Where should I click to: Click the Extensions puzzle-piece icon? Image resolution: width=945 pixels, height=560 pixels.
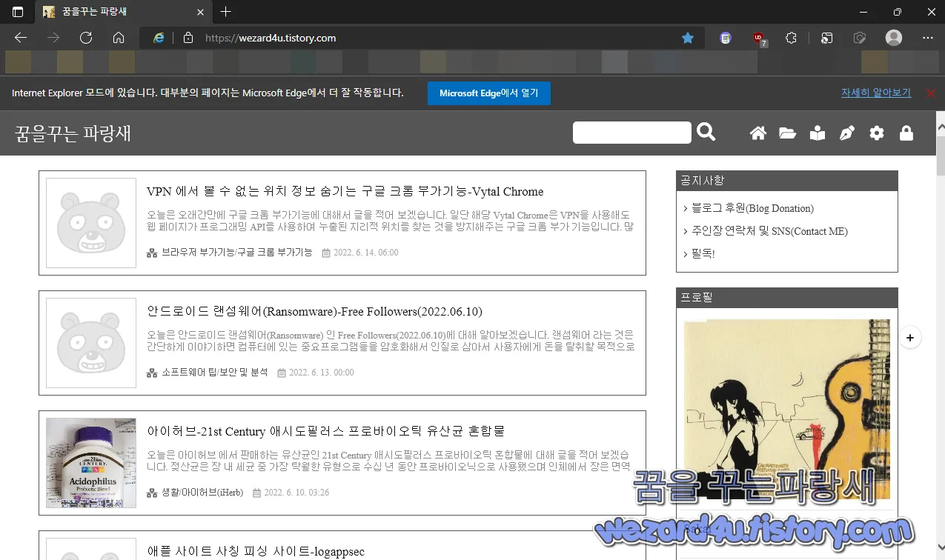point(791,38)
